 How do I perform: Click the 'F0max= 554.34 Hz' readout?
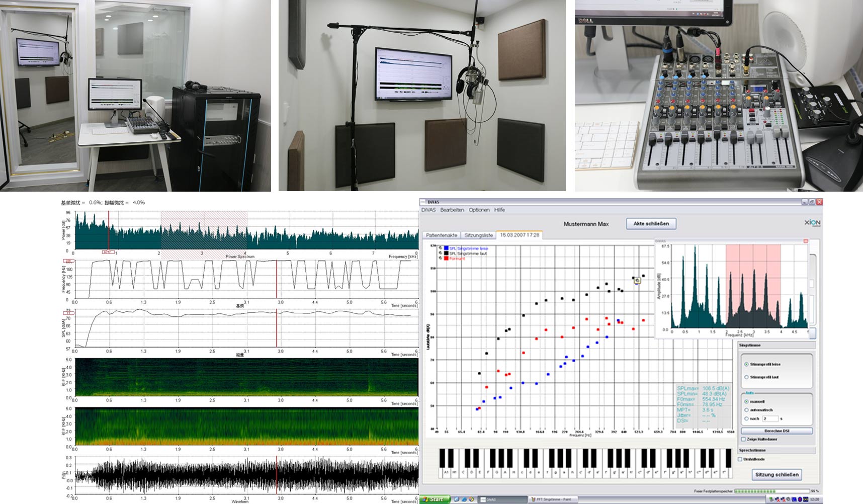pos(701,399)
